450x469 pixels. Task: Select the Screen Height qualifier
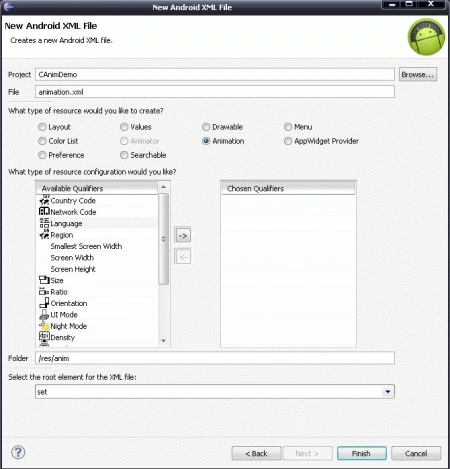(97, 269)
